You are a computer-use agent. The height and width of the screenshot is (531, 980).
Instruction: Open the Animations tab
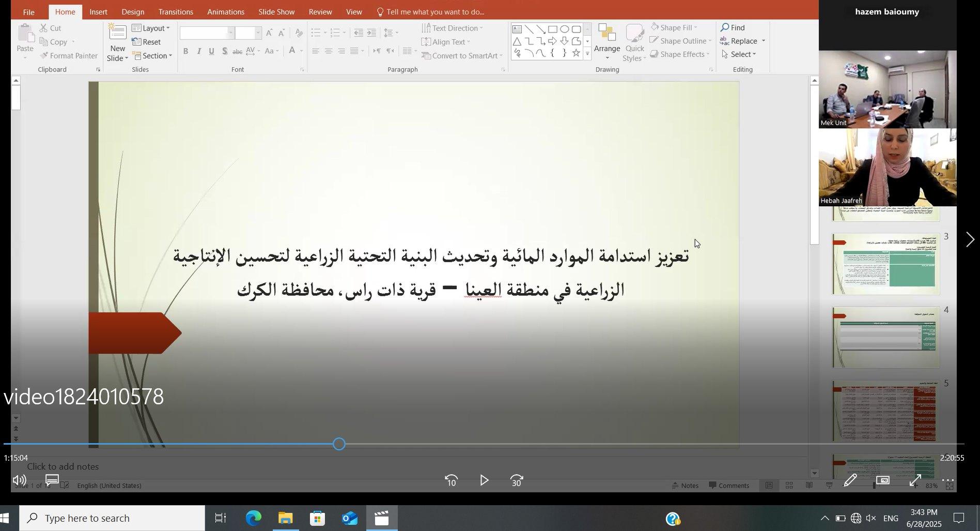(226, 12)
